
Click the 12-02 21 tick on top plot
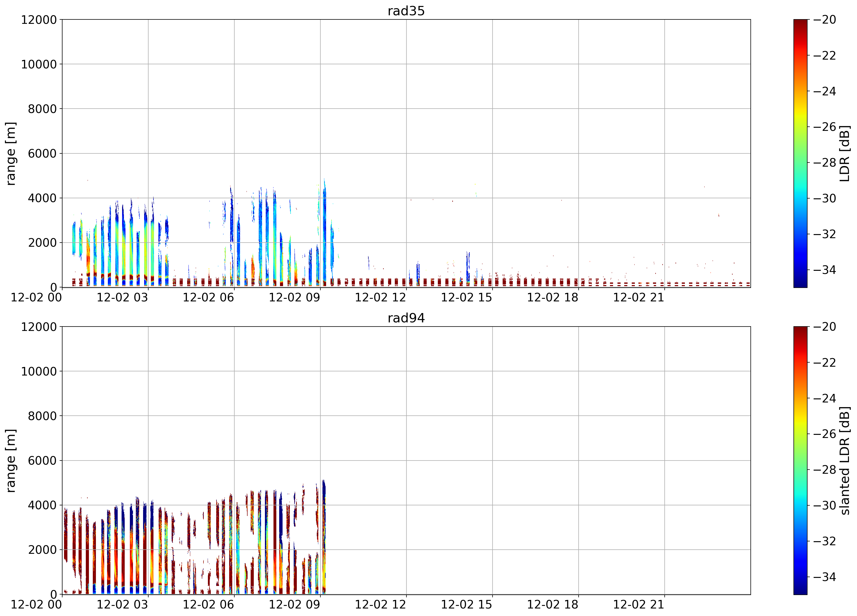click(x=638, y=298)
